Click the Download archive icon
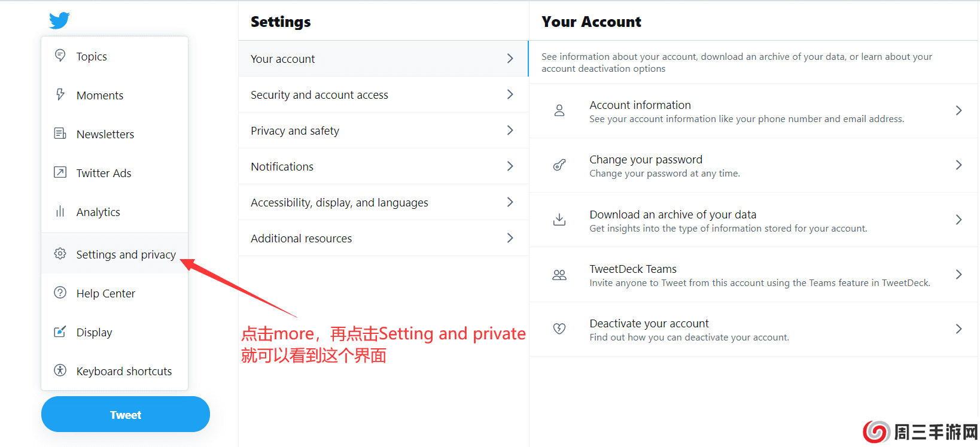980x447 pixels. point(559,220)
